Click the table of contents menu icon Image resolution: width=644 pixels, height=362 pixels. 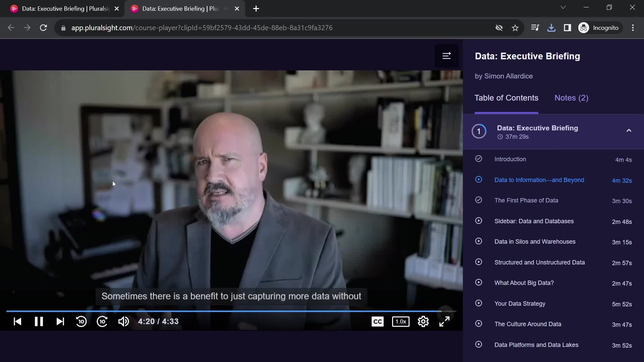447,56
